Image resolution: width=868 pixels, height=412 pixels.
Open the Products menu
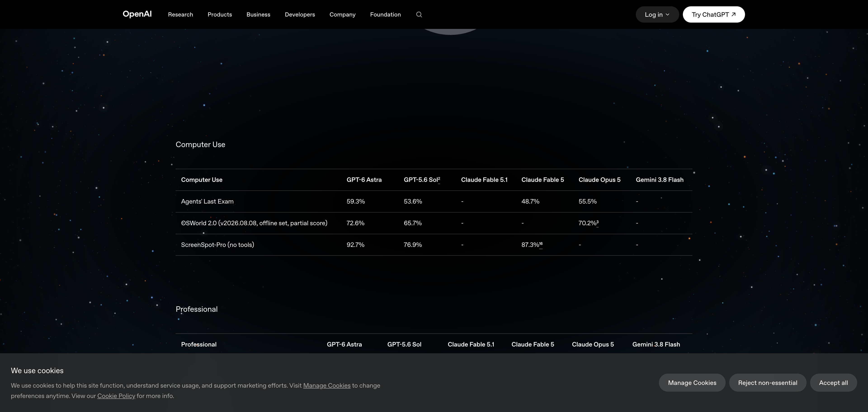pyautogui.click(x=220, y=14)
